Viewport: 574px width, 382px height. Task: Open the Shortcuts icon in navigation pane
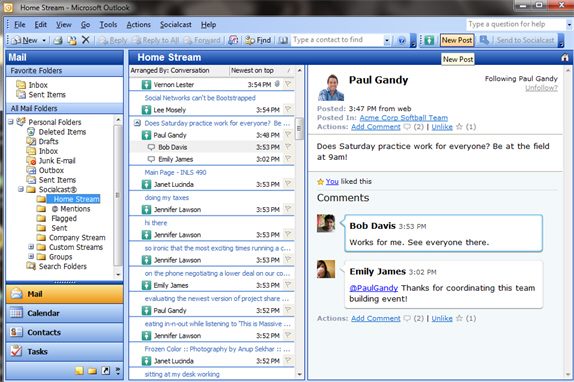(x=105, y=371)
